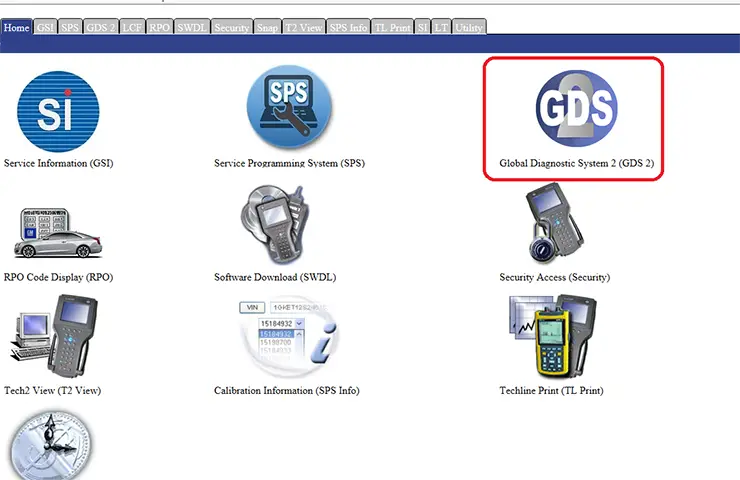Open the GDS 2 tab
Screen dimensions: 740x480
point(101,27)
